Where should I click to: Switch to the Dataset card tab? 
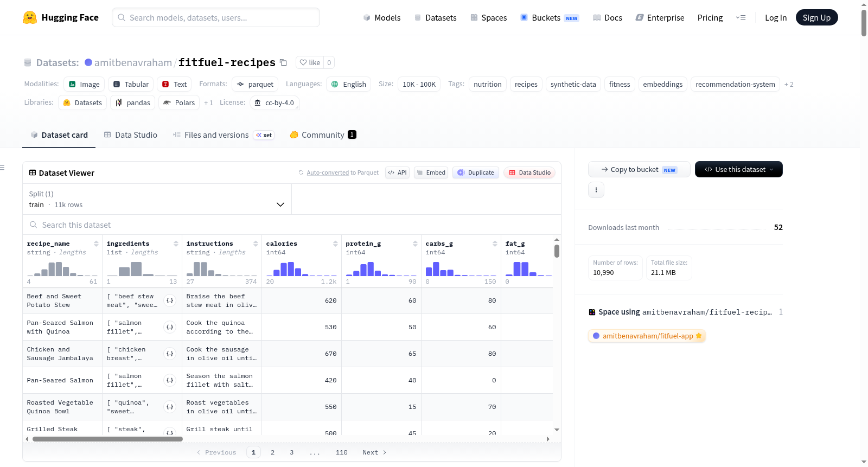[x=59, y=135]
